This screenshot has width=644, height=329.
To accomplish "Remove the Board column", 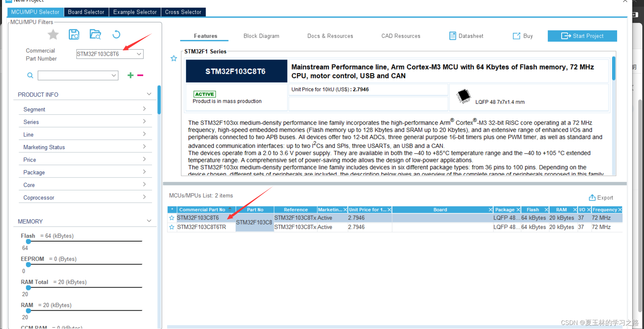I will coord(490,210).
